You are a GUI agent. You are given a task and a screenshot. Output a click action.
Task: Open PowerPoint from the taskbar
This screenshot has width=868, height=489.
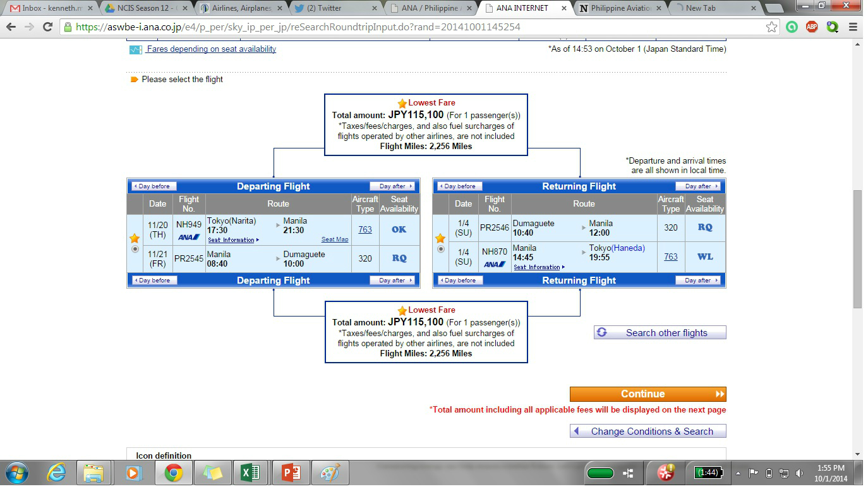tap(291, 473)
